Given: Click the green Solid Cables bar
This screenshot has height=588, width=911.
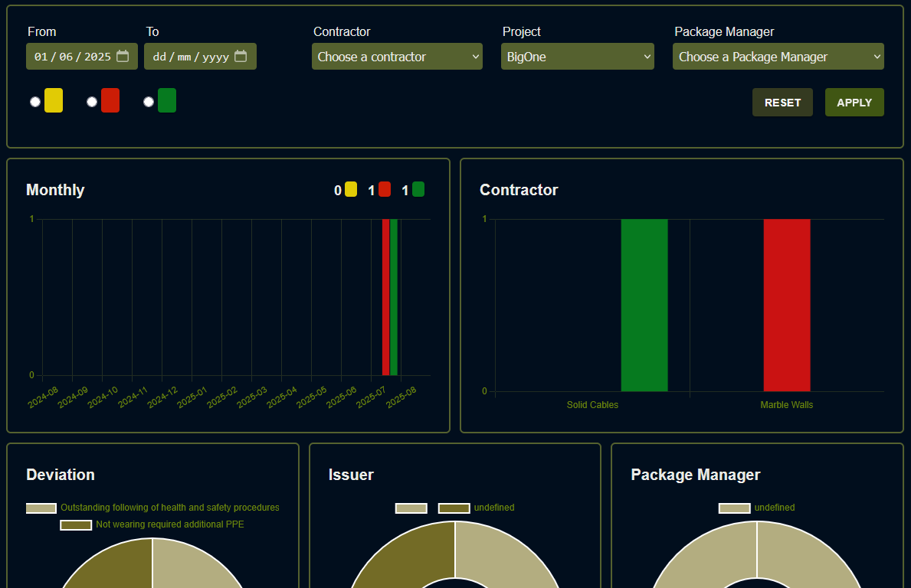Looking at the screenshot, I should [644, 305].
